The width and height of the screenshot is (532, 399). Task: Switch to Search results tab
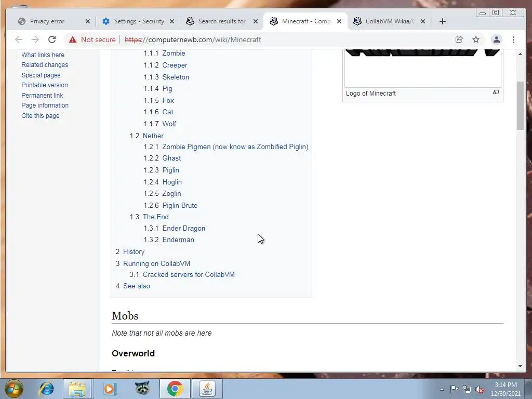[222, 21]
